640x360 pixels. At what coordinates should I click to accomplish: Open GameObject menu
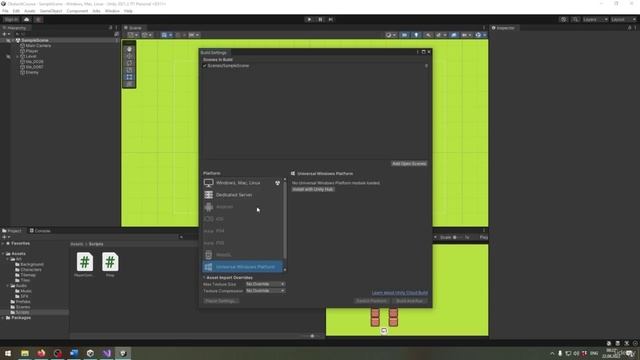point(51,11)
